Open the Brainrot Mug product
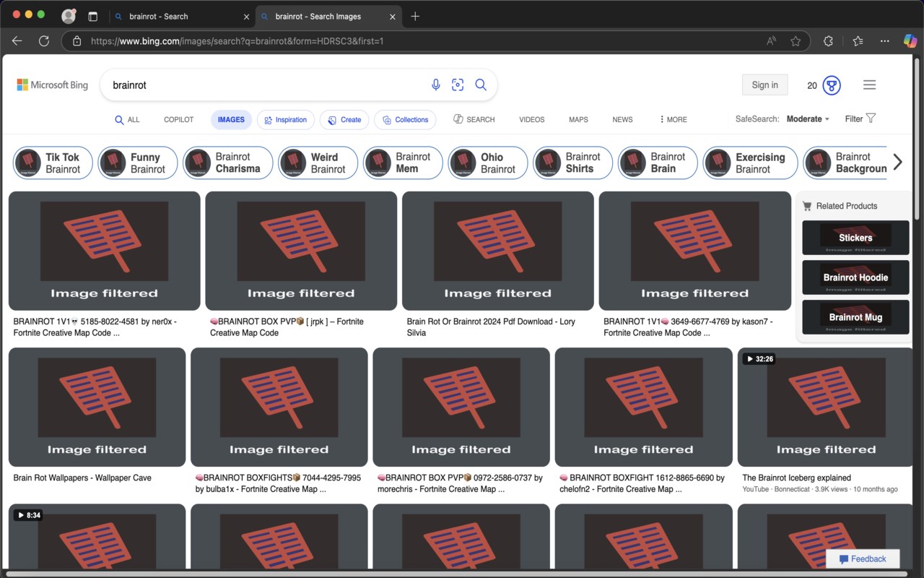The width and height of the screenshot is (924, 578). click(855, 317)
